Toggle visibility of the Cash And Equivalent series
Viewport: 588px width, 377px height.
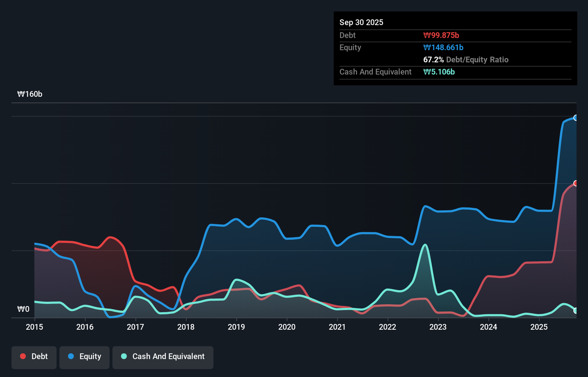click(163, 357)
